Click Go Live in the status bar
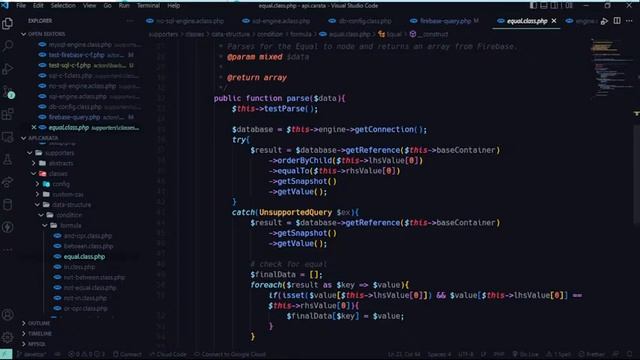This screenshot has height=360, width=640. [526, 354]
